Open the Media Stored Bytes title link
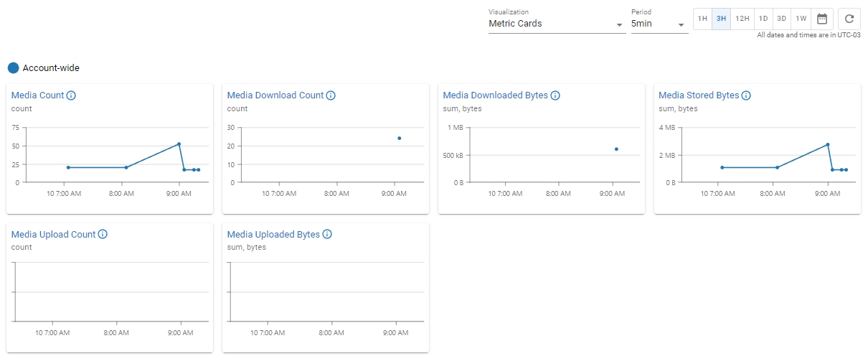The image size is (868, 356). (698, 95)
